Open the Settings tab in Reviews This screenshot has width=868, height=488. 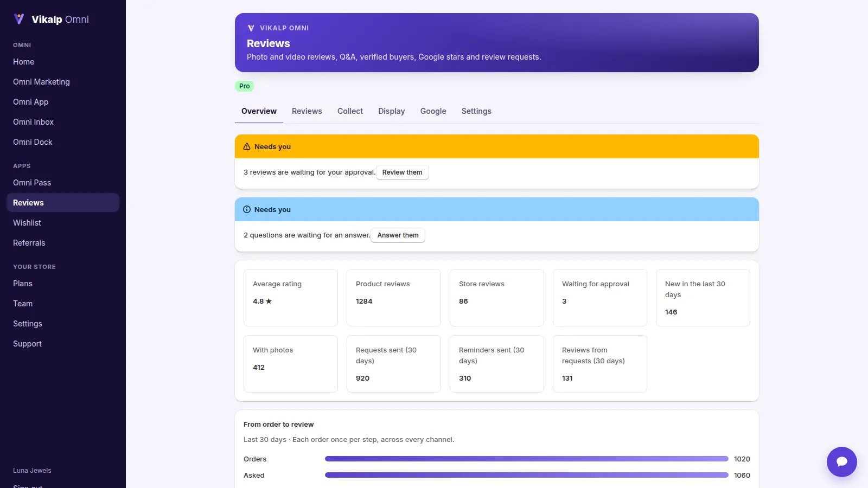pyautogui.click(x=476, y=111)
